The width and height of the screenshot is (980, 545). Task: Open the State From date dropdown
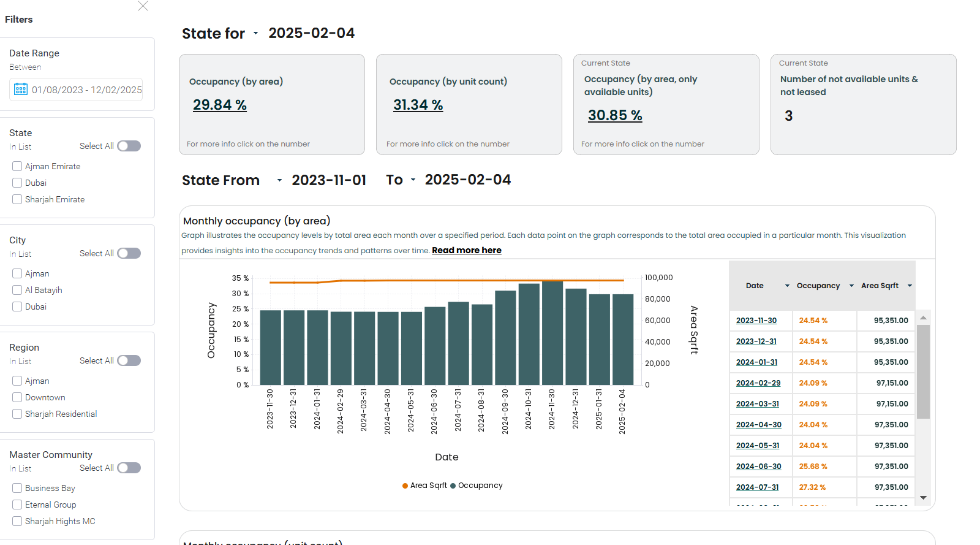click(x=279, y=180)
